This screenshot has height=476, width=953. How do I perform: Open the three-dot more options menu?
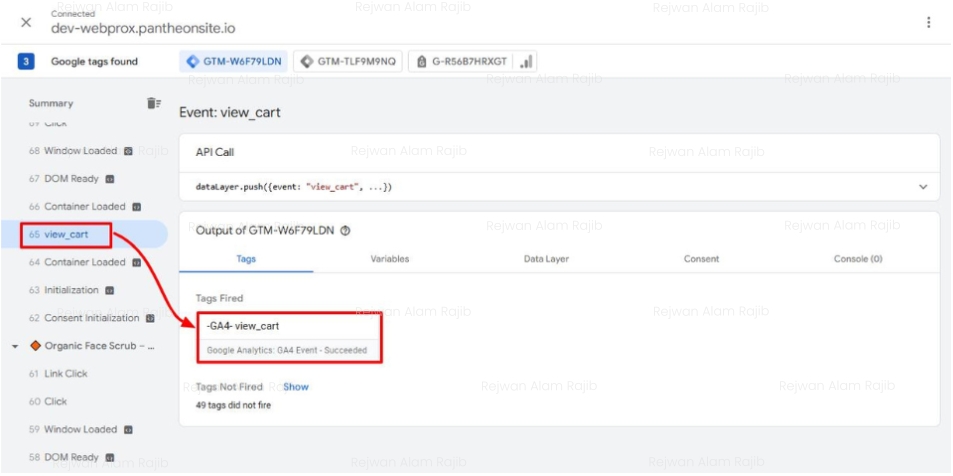point(929,22)
